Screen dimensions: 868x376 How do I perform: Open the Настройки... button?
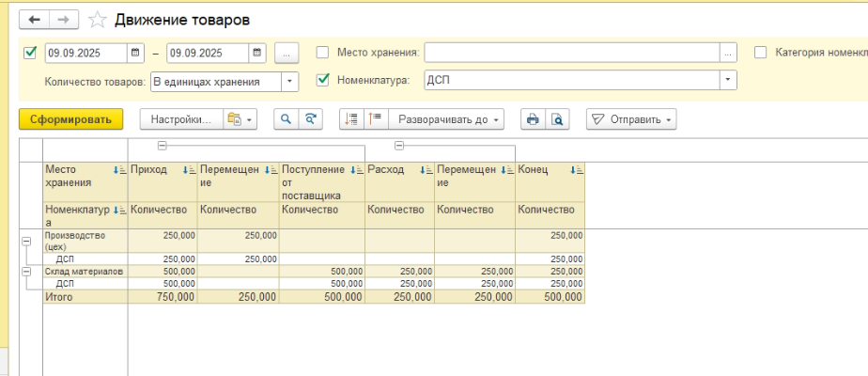click(181, 119)
